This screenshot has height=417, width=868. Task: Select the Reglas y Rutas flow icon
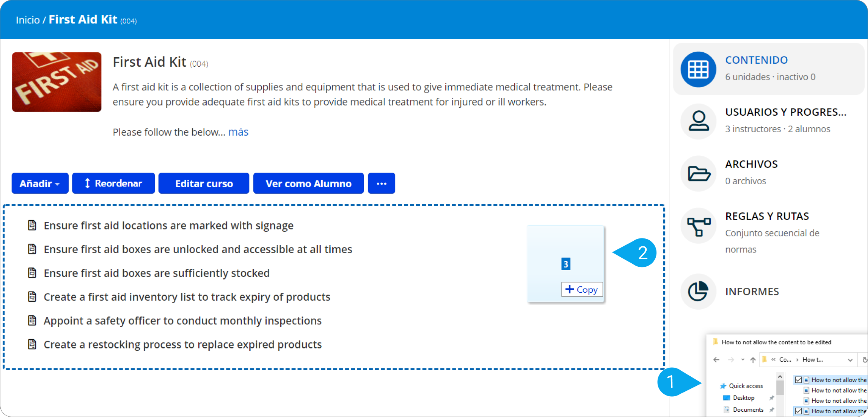[x=698, y=226]
